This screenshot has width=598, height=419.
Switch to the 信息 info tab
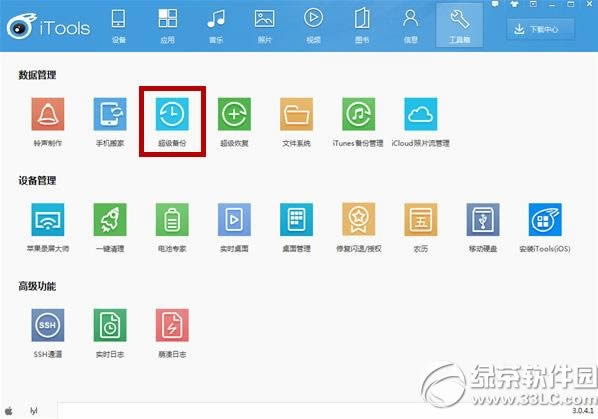pyautogui.click(x=410, y=25)
